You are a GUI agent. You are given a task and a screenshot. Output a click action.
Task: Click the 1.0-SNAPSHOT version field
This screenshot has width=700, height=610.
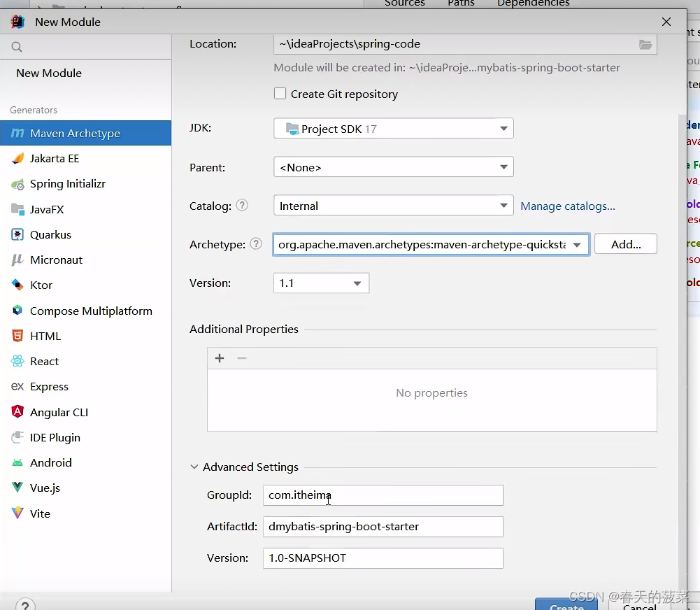tap(383, 558)
